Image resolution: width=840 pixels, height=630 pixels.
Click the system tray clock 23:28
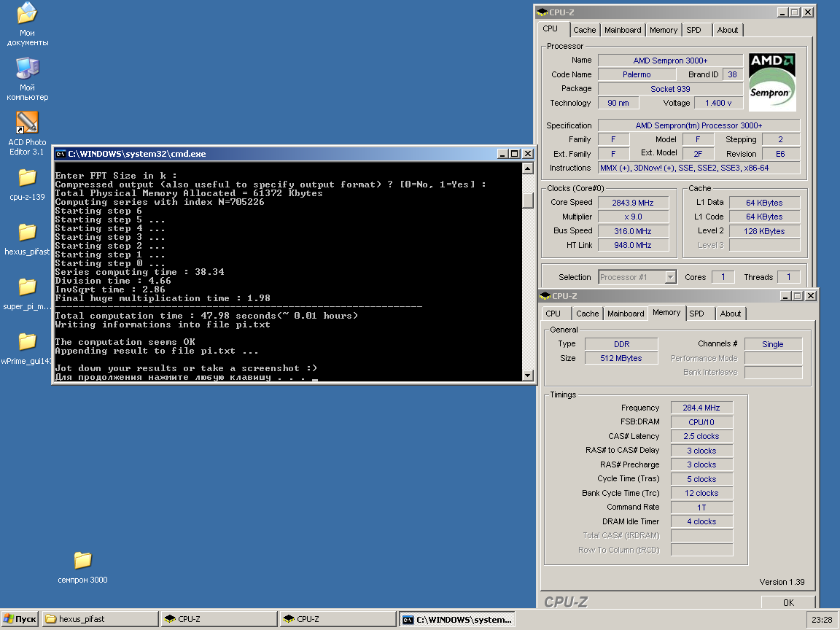tap(822, 619)
